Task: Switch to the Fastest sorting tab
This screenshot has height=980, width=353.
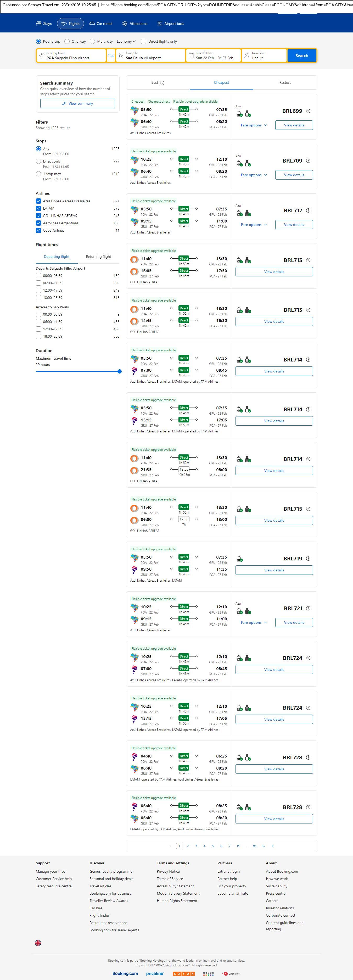Action: click(285, 82)
